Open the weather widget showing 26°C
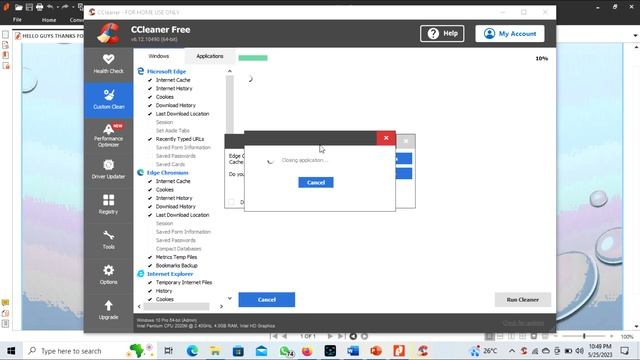The width and height of the screenshot is (640, 360). 484,351
